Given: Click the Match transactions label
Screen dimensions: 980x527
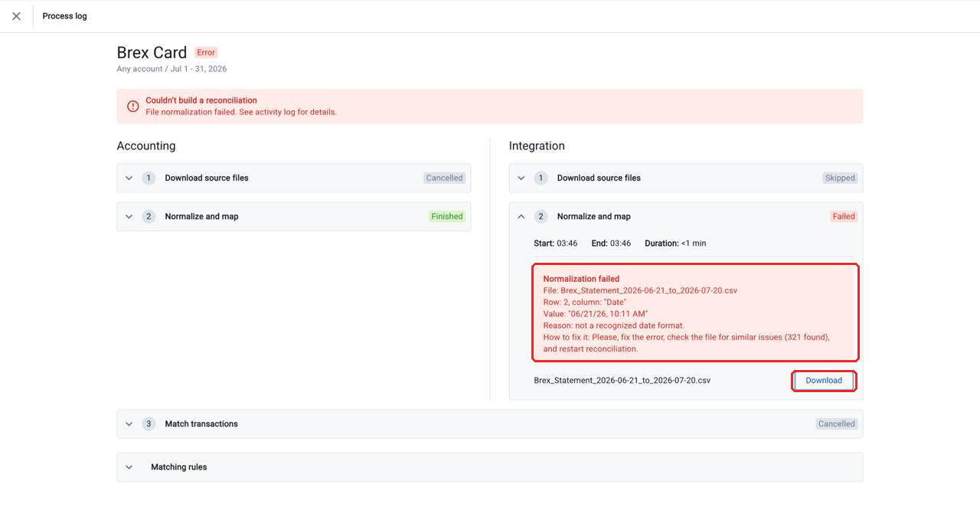Looking at the screenshot, I should pyautogui.click(x=201, y=424).
